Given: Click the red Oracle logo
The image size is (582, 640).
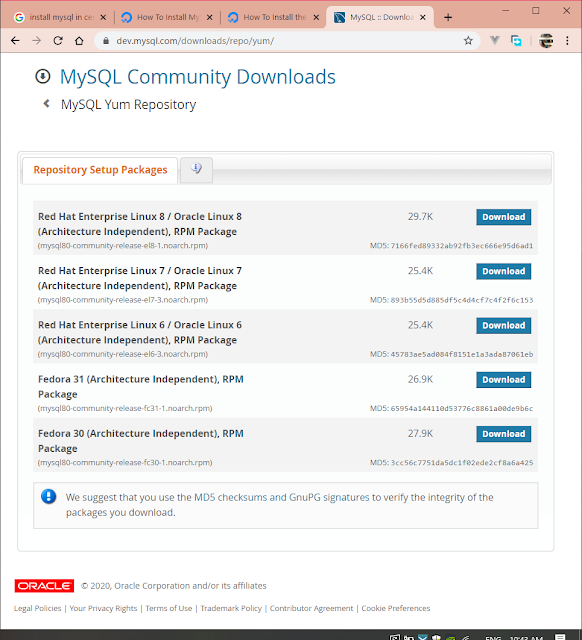Looking at the screenshot, I should point(44,586).
